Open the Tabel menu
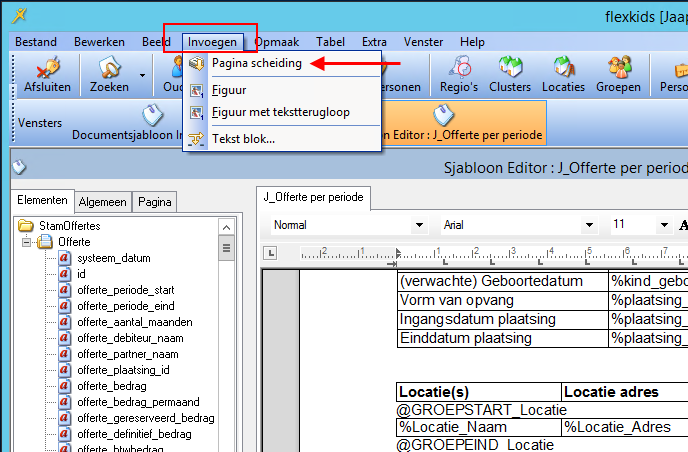 pyautogui.click(x=330, y=42)
